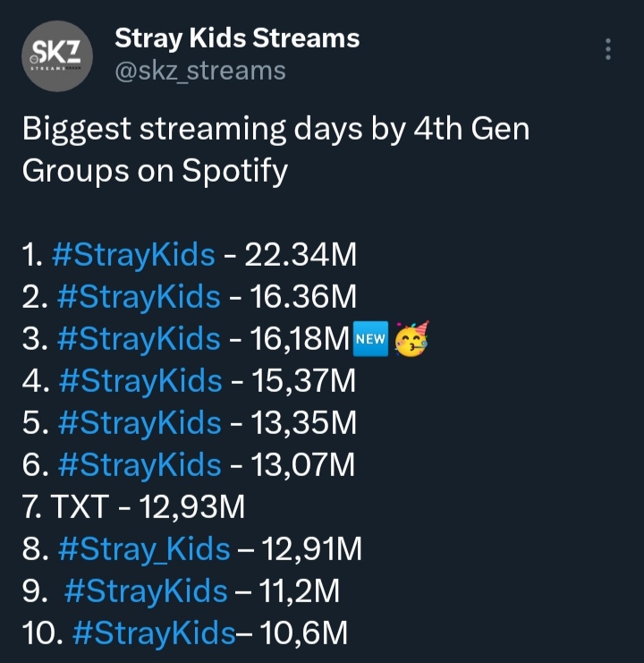Open the #Stray_Kids hashtag in rank 8
This screenshot has width=644, height=663.
click(x=144, y=549)
